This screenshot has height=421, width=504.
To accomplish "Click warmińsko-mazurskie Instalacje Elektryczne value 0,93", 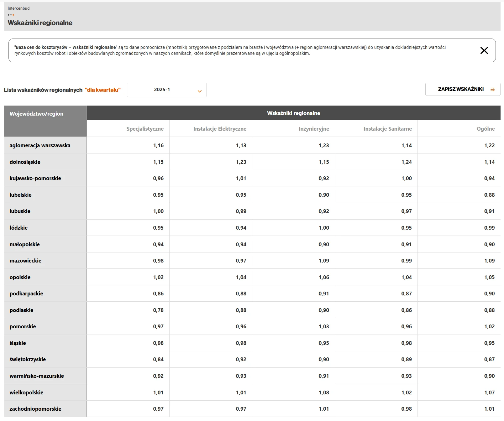I will coord(241,376).
